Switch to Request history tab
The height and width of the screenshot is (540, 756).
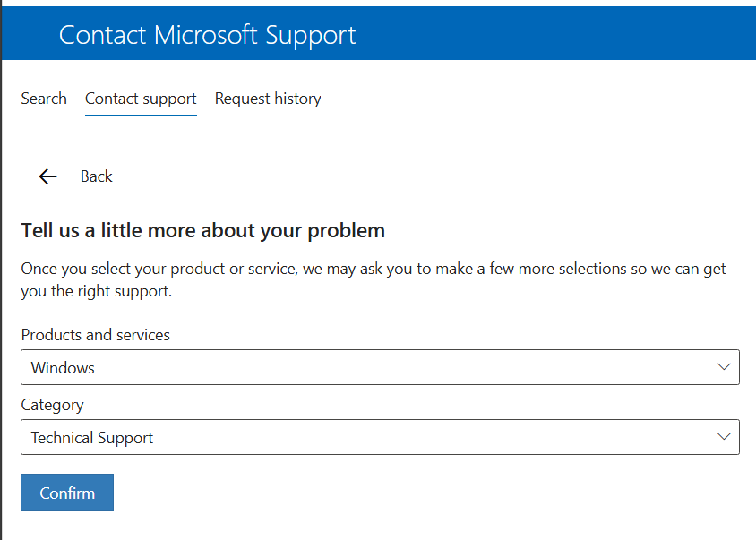point(268,99)
